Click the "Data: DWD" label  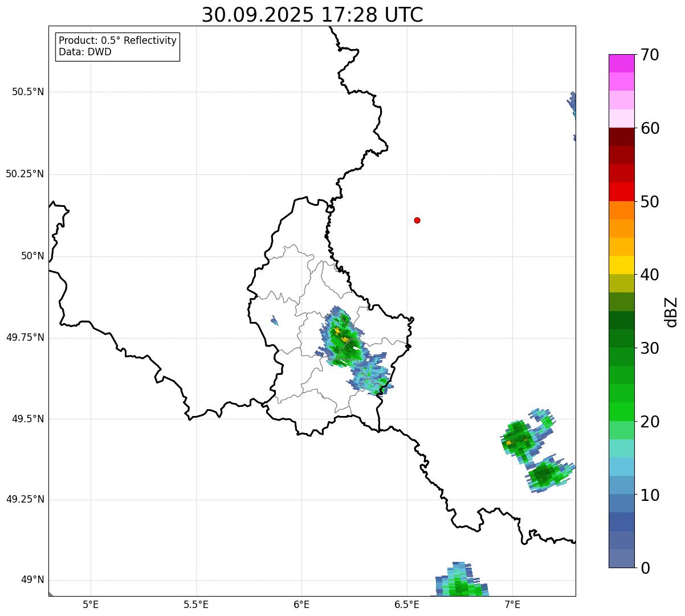(x=85, y=52)
